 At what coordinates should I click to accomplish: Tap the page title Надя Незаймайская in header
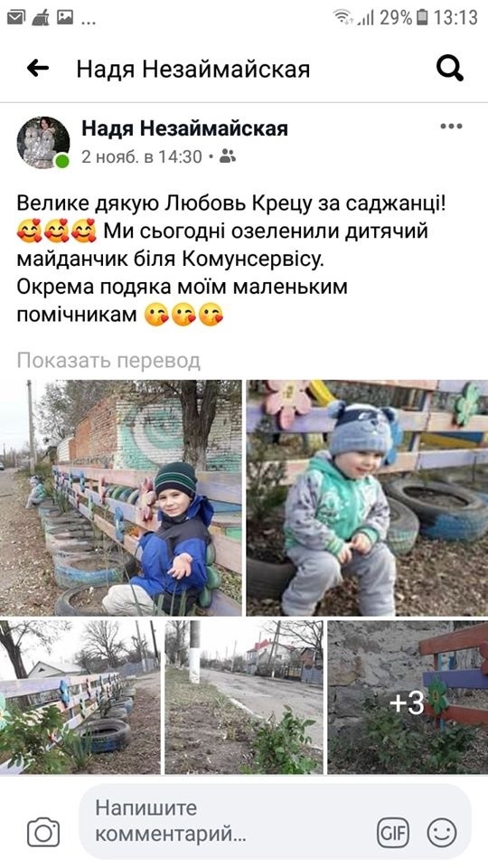click(x=193, y=70)
